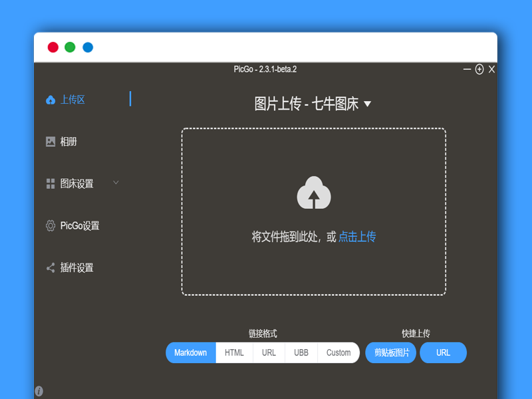This screenshot has height=399, width=532.
Task: Minimize PicGo with the dash icon
Action: pos(467,69)
